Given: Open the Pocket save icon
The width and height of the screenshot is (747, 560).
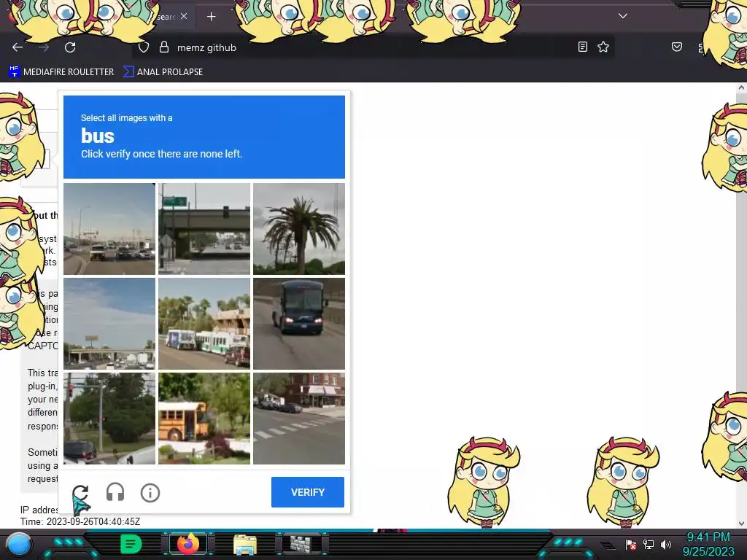Looking at the screenshot, I should 676,47.
